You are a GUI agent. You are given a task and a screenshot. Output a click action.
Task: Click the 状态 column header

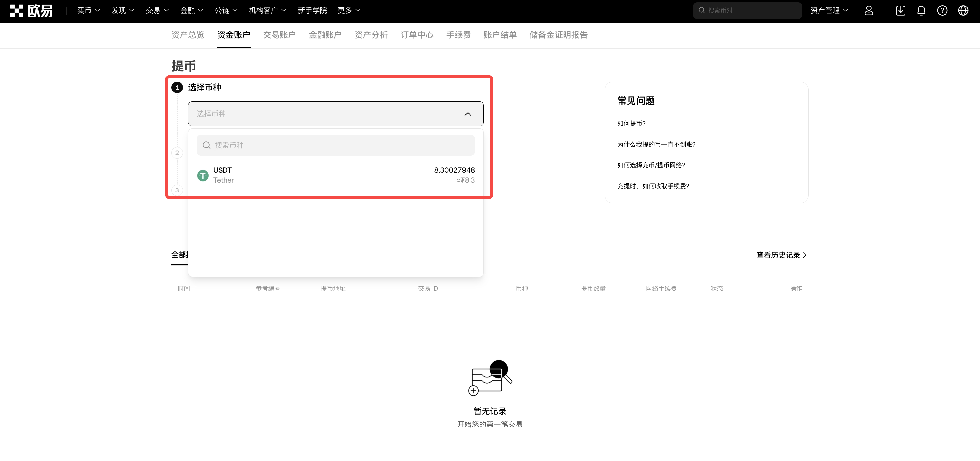(x=717, y=288)
